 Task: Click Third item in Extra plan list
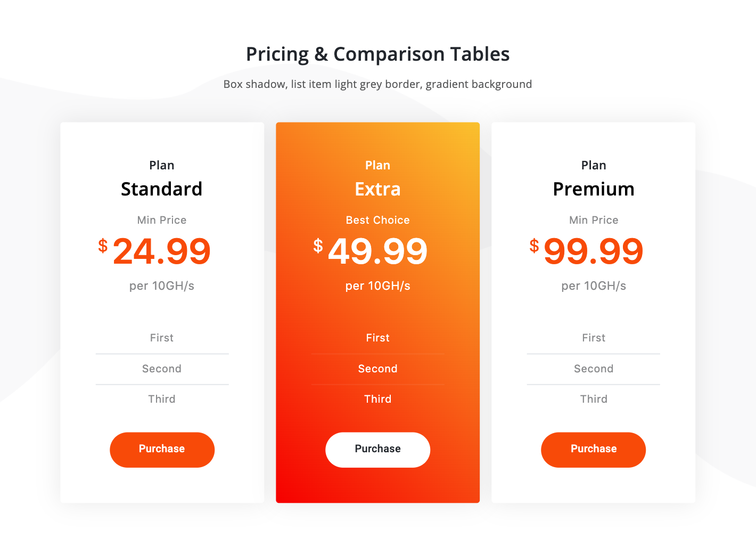tap(377, 399)
